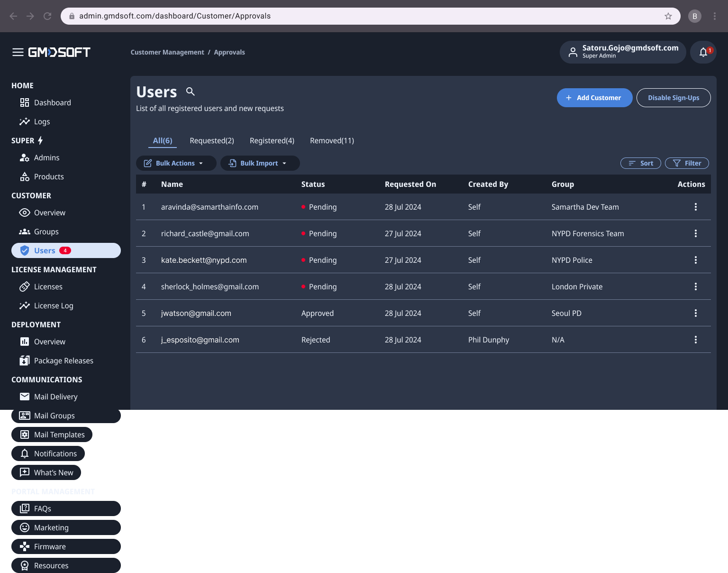Screen dimensions: 728x573
Task: Open Mail Groups page
Action: pos(66,416)
